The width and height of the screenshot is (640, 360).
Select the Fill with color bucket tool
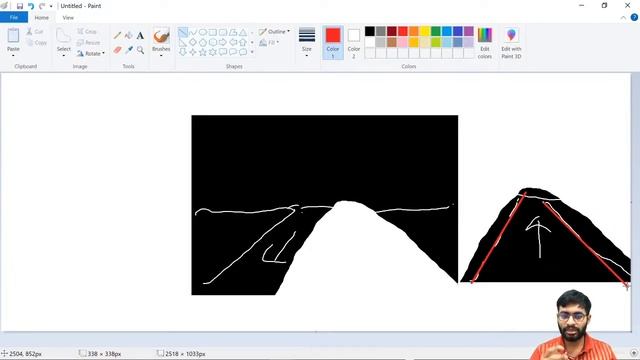pos(129,36)
